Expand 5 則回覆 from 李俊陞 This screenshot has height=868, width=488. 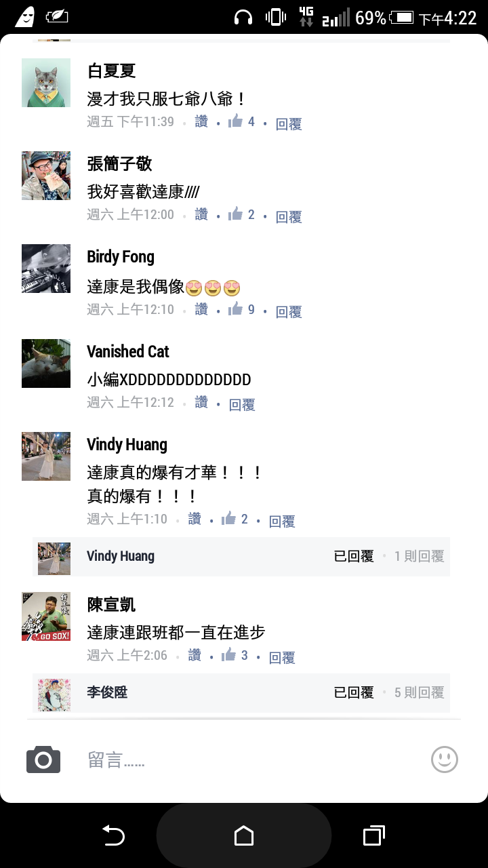tap(419, 692)
